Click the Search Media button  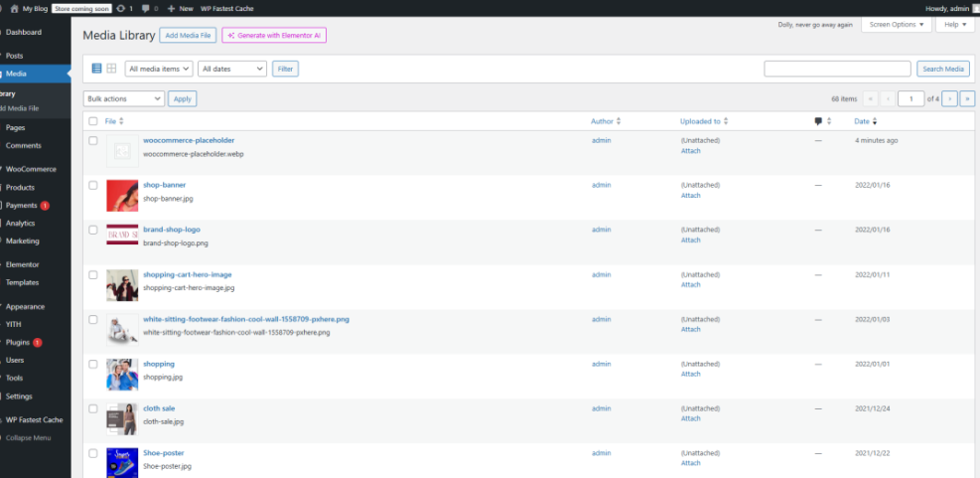coord(943,69)
